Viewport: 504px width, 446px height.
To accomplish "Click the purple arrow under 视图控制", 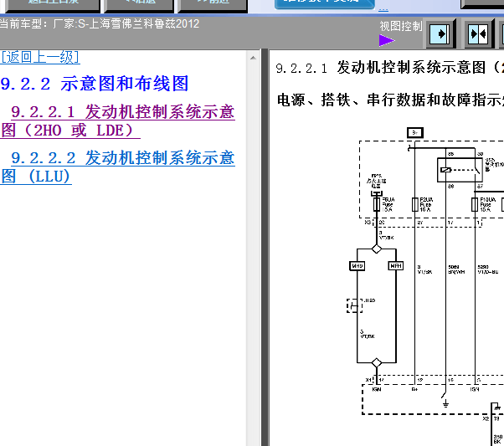I will tap(386, 39).
